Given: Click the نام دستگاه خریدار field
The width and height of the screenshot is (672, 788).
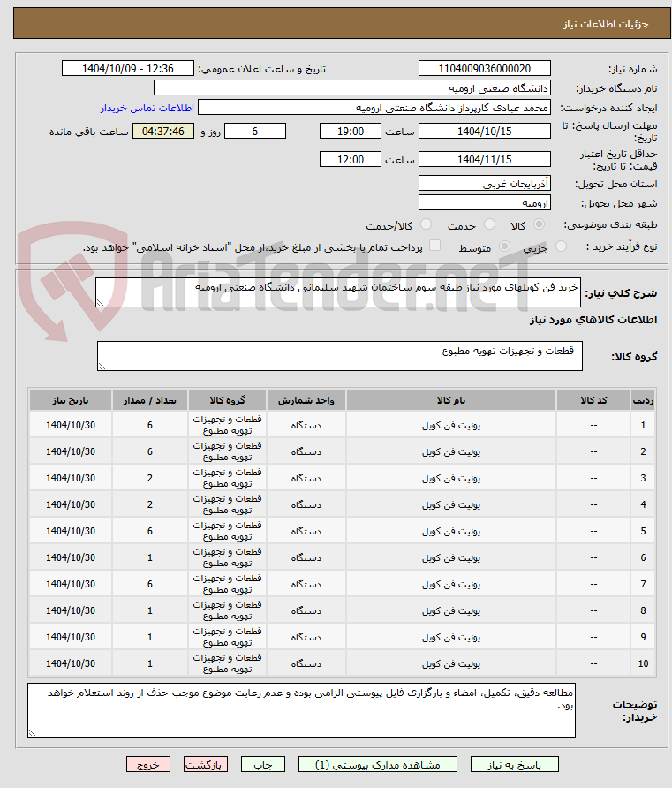Looking at the screenshot, I should click(351, 88).
